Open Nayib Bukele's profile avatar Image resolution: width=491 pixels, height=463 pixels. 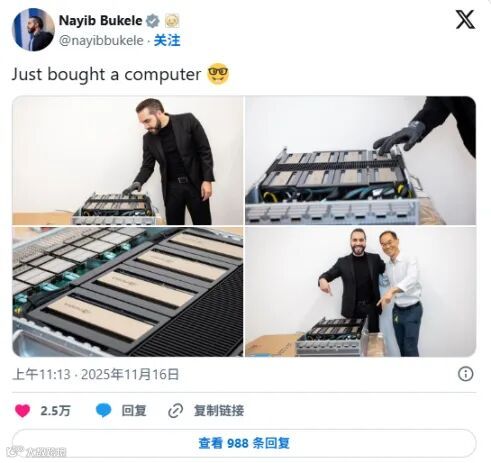point(33,29)
